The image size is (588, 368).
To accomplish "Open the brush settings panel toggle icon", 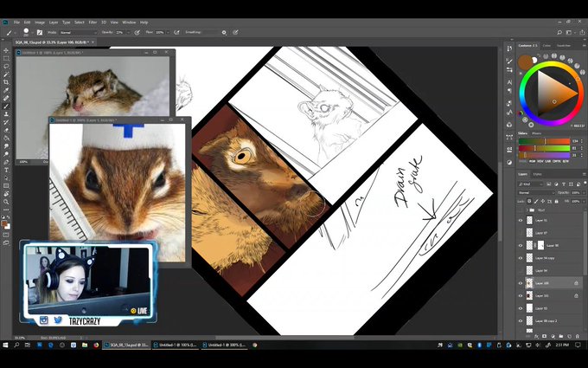I will [40, 33].
